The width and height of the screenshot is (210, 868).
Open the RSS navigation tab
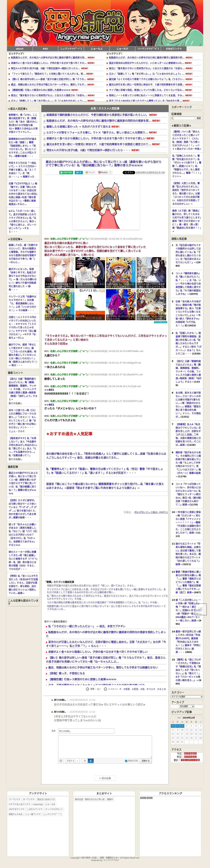point(45,49)
